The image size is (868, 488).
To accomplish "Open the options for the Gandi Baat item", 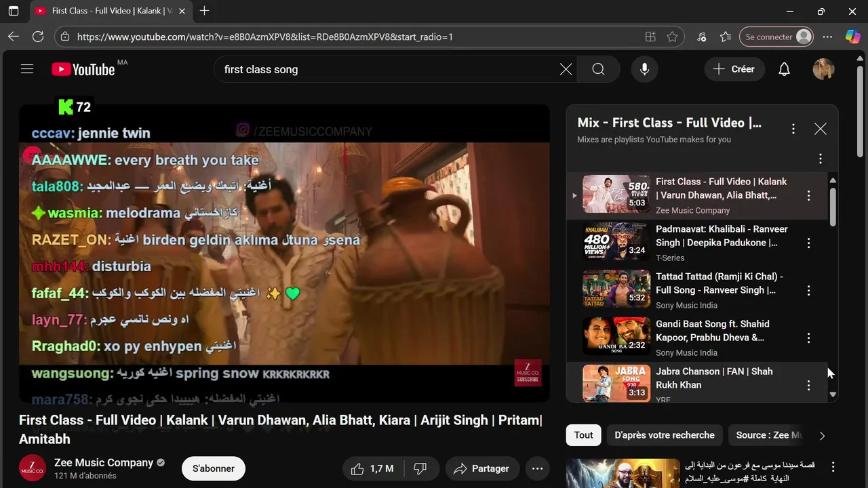I will [808, 338].
